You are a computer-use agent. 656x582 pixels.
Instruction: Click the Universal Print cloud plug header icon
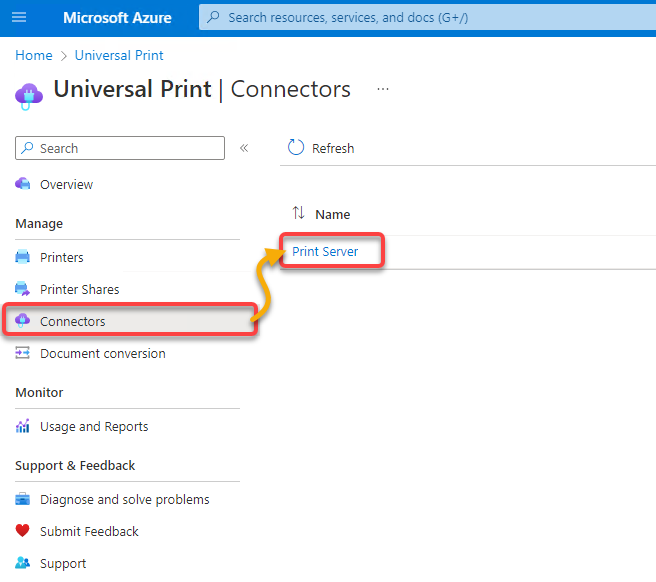[x=28, y=96]
